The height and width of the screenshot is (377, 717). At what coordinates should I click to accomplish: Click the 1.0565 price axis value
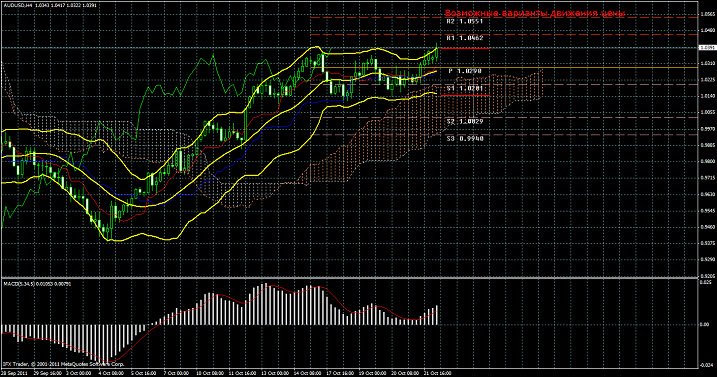click(707, 14)
